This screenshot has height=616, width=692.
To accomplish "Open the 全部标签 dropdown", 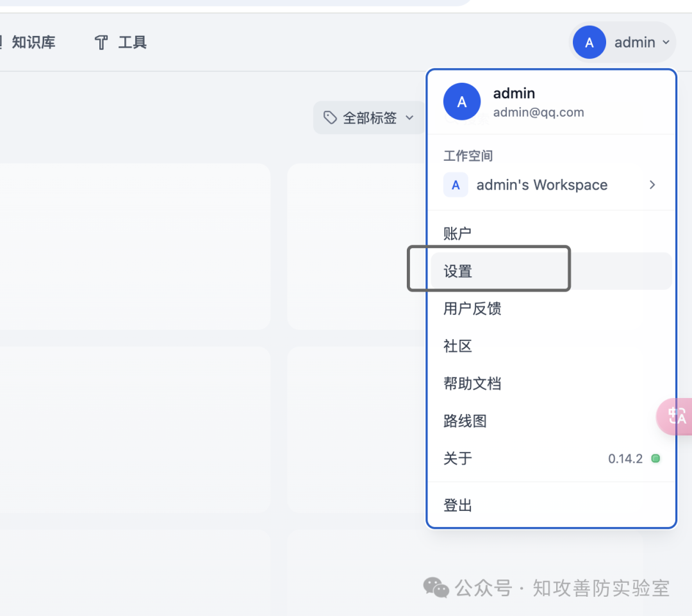I will click(x=368, y=117).
